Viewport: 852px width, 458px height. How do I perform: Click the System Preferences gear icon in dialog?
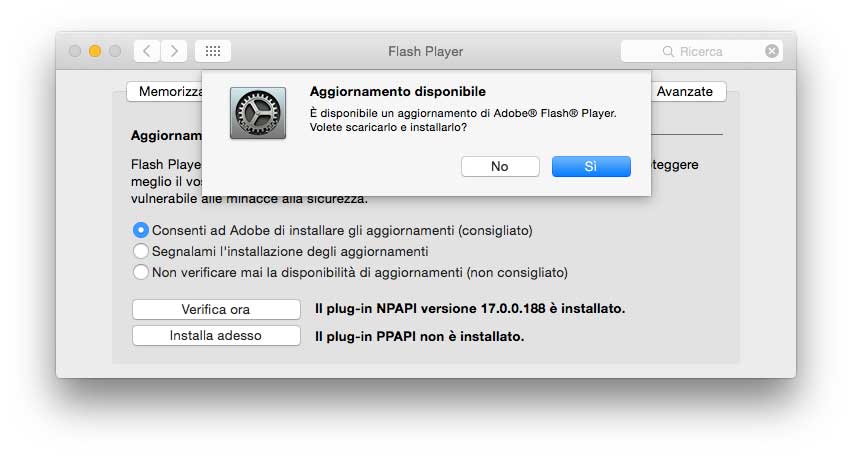pos(257,113)
